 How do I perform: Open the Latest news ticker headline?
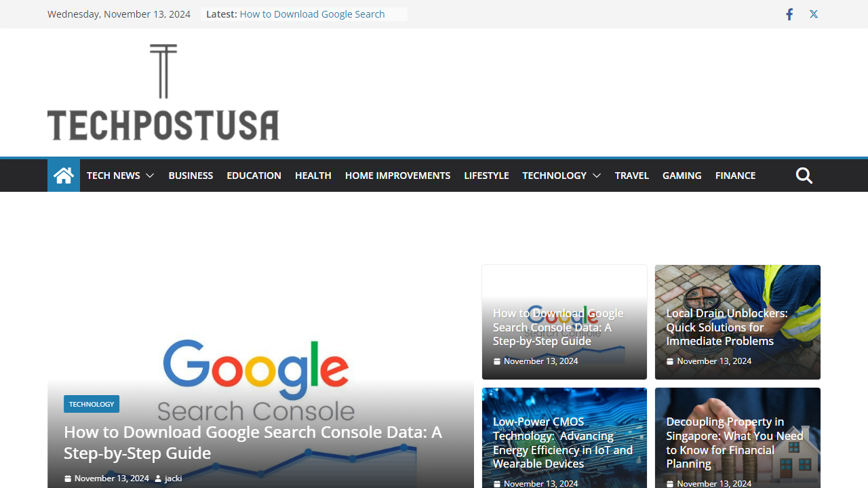point(312,14)
